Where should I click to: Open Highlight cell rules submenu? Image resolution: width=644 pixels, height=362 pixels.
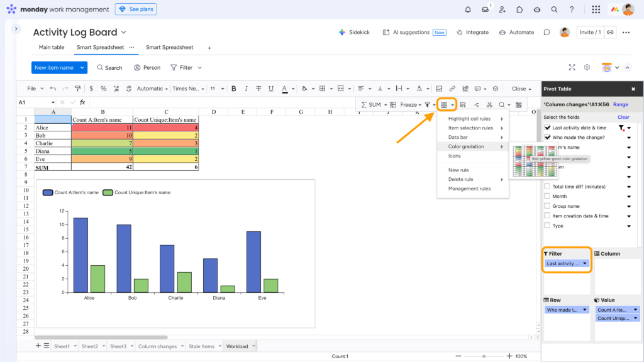(473, 119)
